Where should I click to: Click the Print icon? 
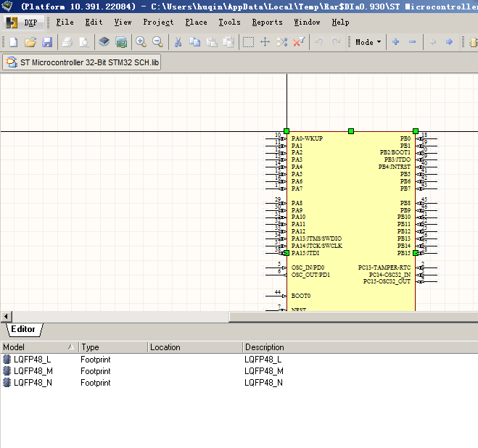coord(67,42)
